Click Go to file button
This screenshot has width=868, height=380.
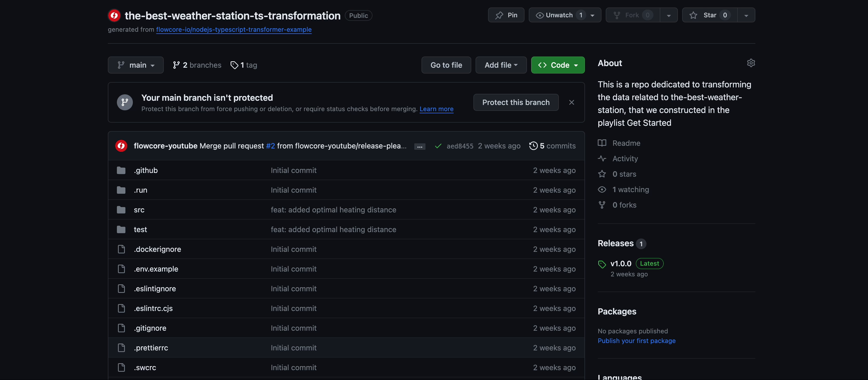click(x=446, y=65)
